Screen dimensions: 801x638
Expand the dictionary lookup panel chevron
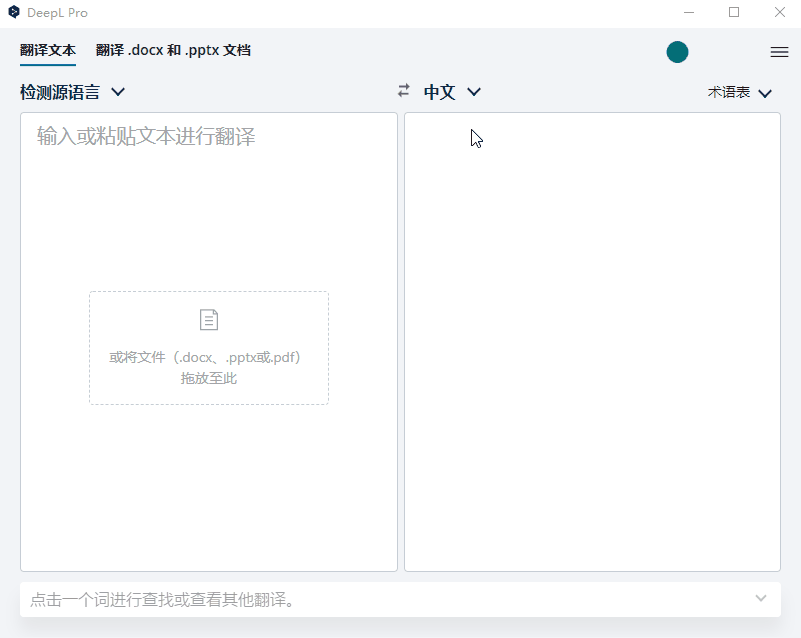pyautogui.click(x=761, y=598)
